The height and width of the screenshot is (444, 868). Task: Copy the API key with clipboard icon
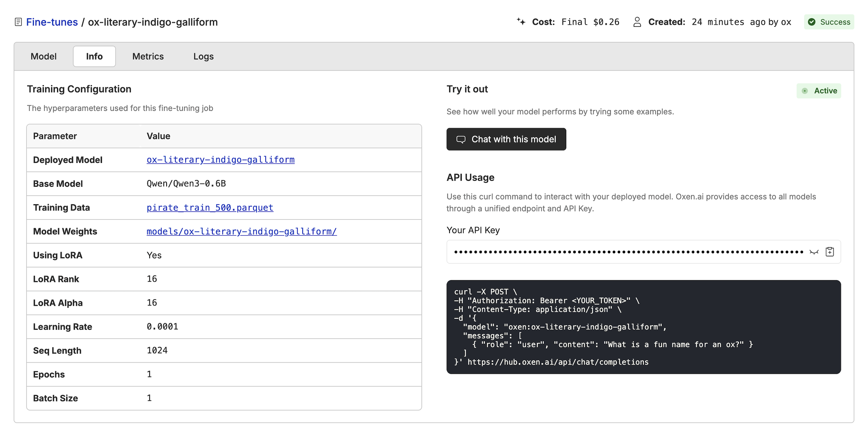(x=830, y=252)
